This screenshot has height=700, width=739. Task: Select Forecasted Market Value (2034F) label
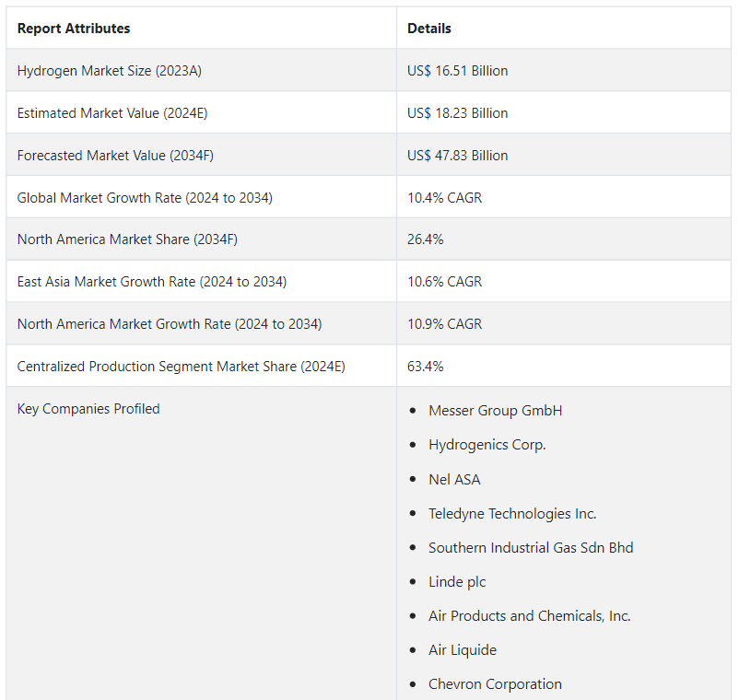(115, 156)
